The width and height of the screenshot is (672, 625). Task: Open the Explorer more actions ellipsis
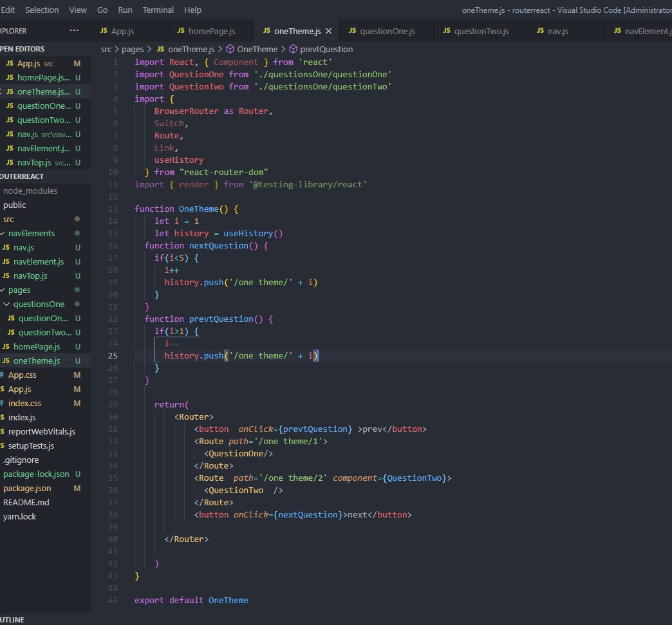coord(73,30)
